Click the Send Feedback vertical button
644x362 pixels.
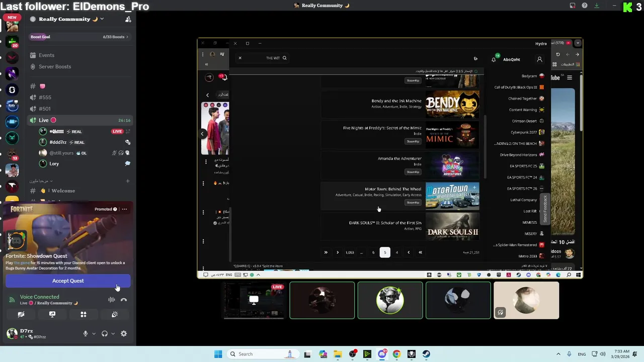(545, 209)
